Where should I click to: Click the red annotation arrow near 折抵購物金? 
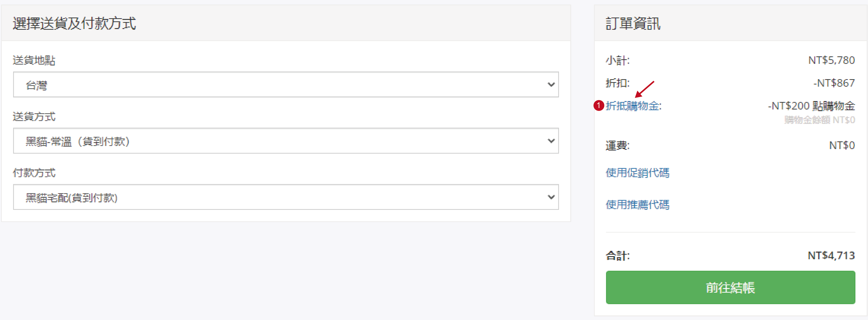pyautogui.click(x=644, y=89)
